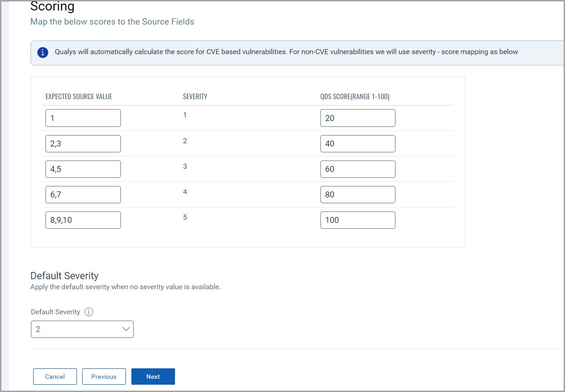565x392 pixels.
Task: Click the blue info icon in banner
Action: point(43,52)
